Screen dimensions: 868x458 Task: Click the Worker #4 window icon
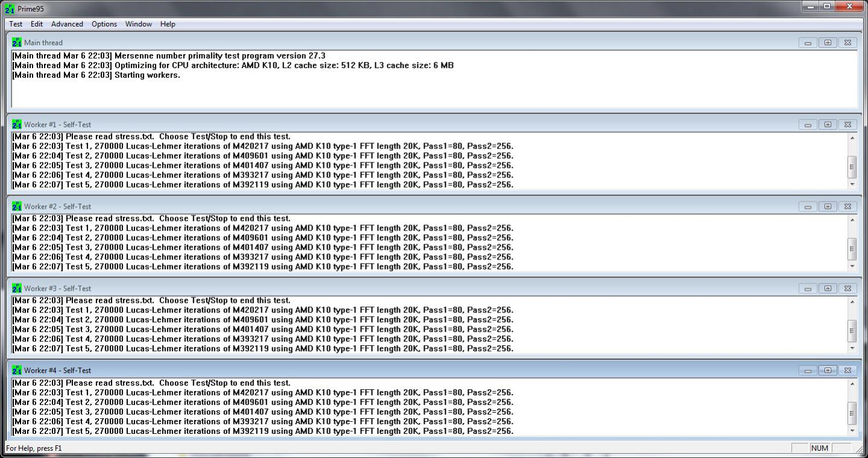tap(17, 370)
